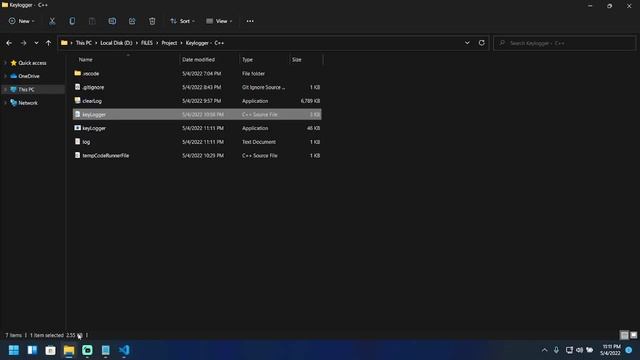Click Project in the address path
Image resolution: width=640 pixels, height=360 pixels.
coord(169,43)
